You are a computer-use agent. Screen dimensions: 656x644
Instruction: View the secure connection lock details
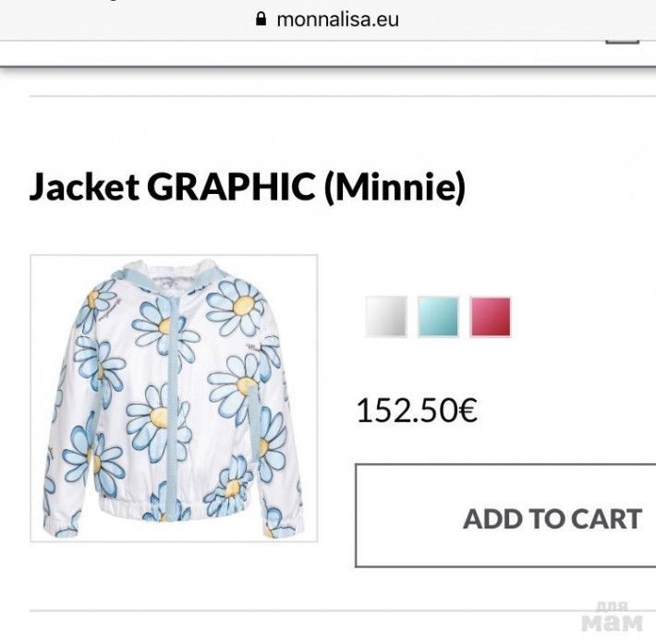click(x=261, y=19)
